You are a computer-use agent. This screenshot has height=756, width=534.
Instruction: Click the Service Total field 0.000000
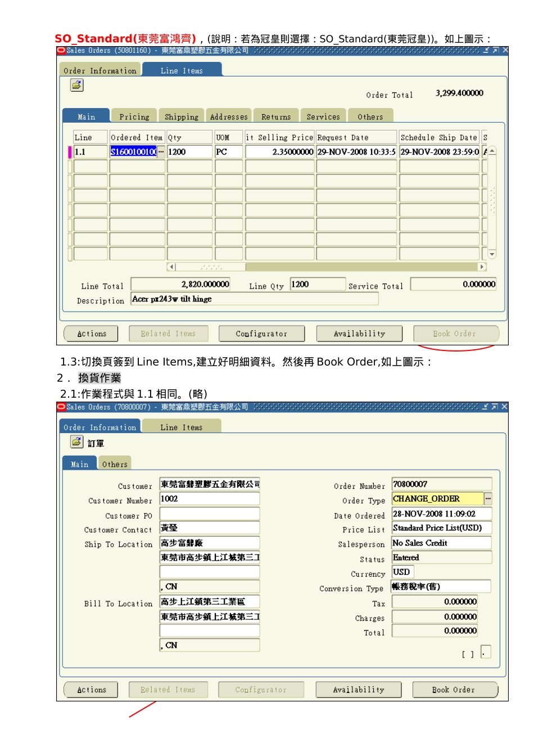point(454,284)
